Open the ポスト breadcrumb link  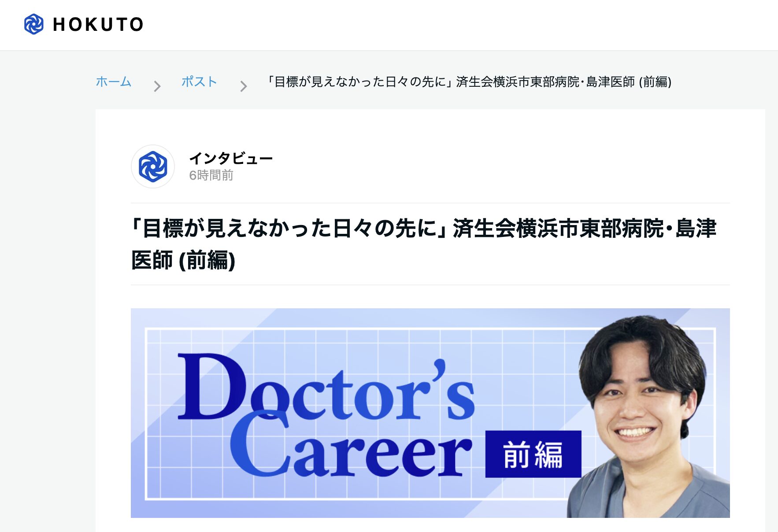coord(199,81)
